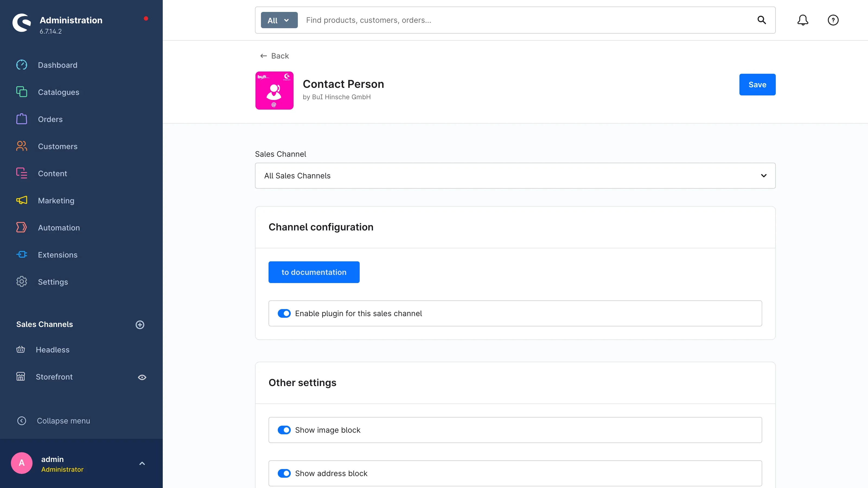Open the help question mark icon
Viewport: 868px width, 488px height.
coord(833,20)
